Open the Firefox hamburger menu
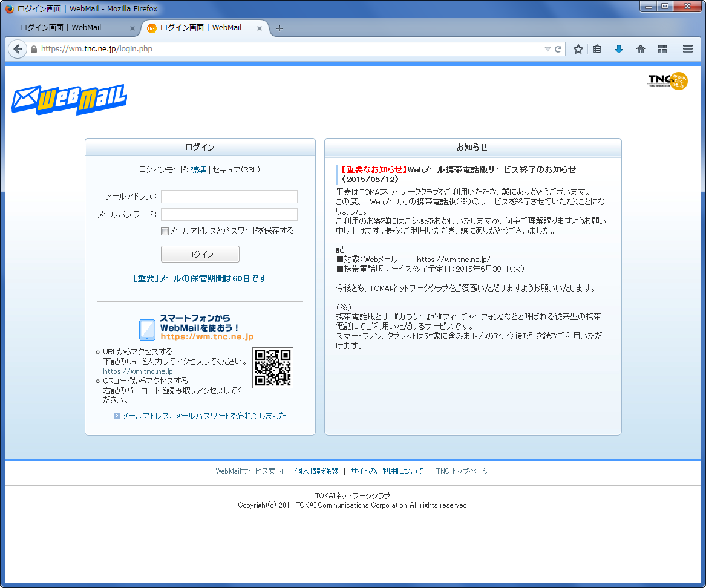The image size is (706, 588). click(x=687, y=48)
